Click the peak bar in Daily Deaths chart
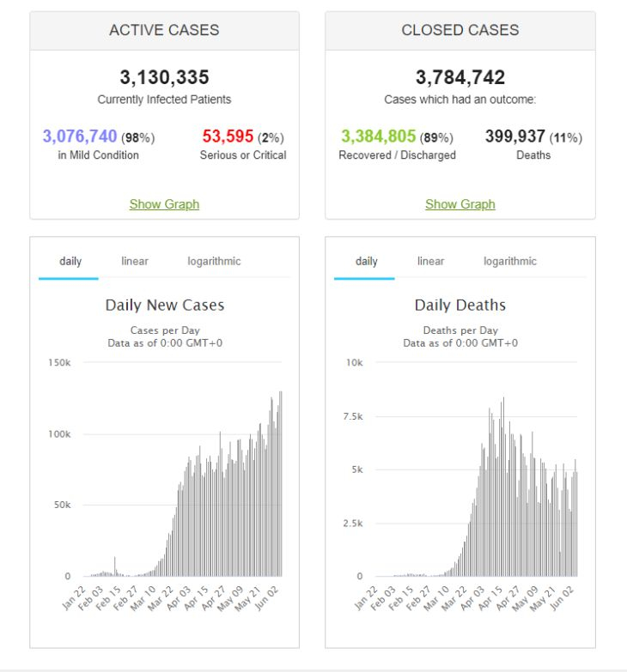627x672 pixels. click(x=503, y=487)
